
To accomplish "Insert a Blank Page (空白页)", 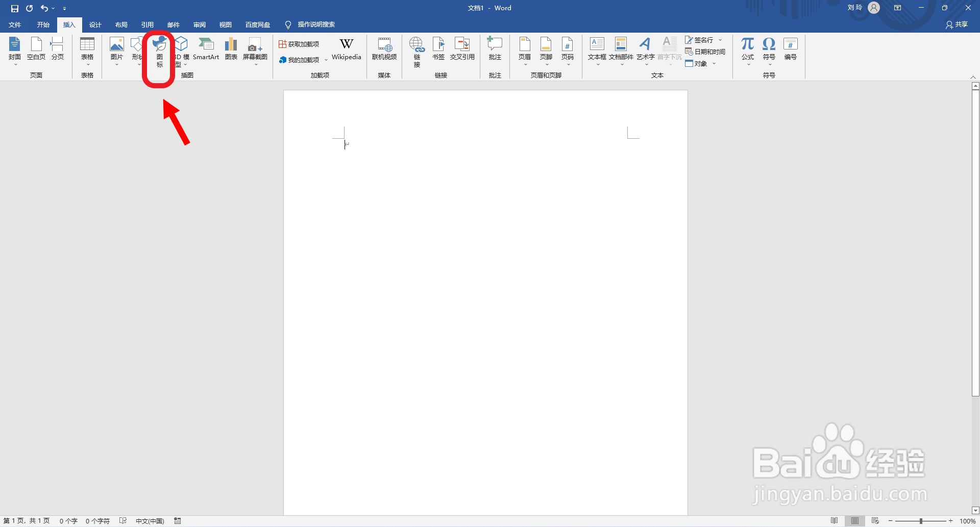I will coord(36,49).
